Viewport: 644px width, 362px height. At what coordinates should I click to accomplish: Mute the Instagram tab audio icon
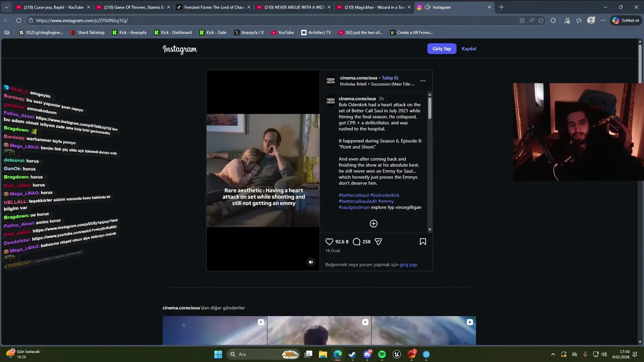[427, 7]
